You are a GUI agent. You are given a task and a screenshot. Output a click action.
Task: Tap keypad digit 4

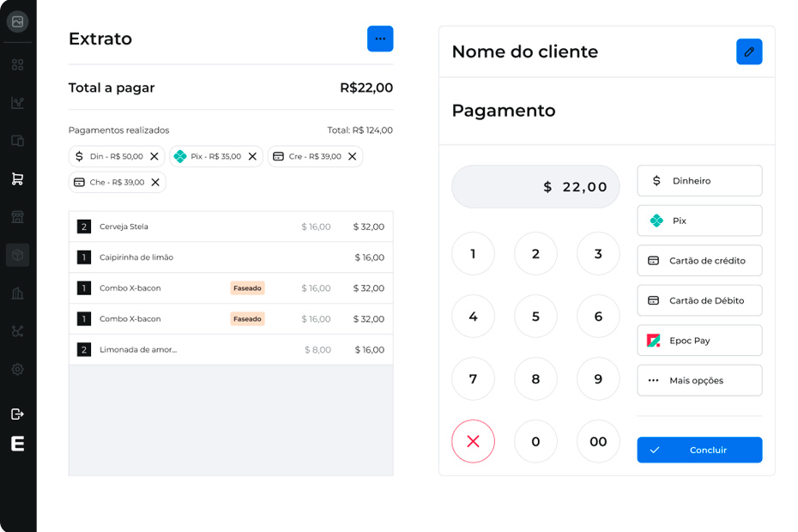[474, 316]
